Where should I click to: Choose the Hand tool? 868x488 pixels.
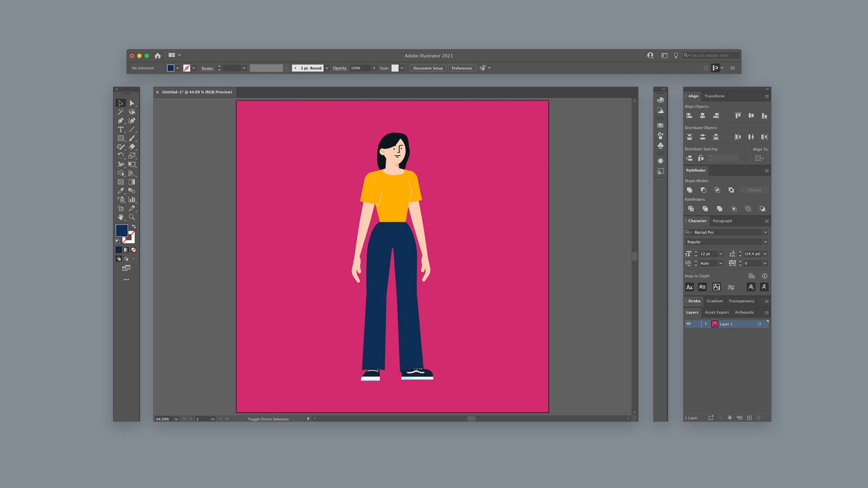(x=120, y=217)
